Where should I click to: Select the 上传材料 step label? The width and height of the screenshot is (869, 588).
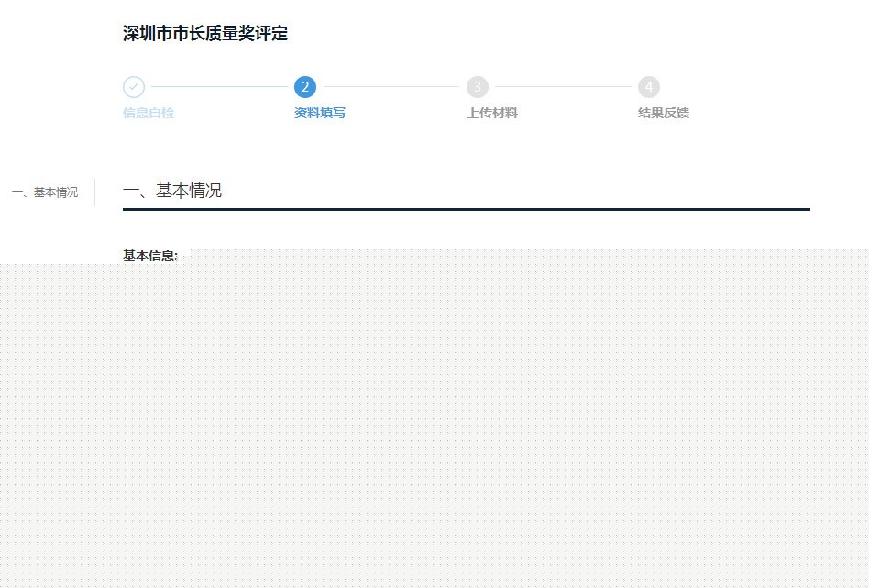tap(492, 113)
